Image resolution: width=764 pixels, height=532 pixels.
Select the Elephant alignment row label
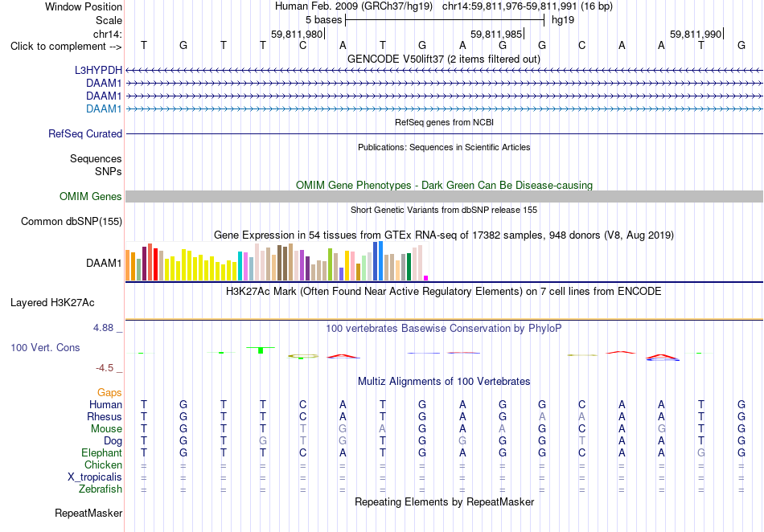pos(101,453)
